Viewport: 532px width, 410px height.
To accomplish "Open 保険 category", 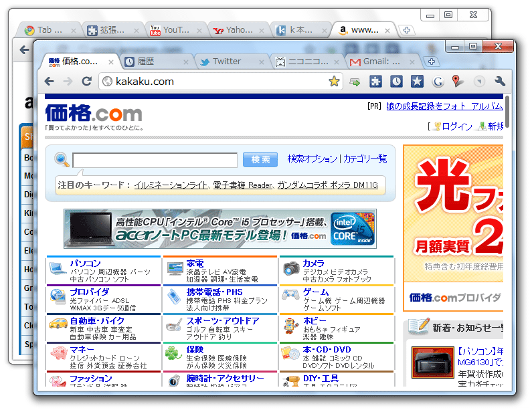I will (195, 350).
